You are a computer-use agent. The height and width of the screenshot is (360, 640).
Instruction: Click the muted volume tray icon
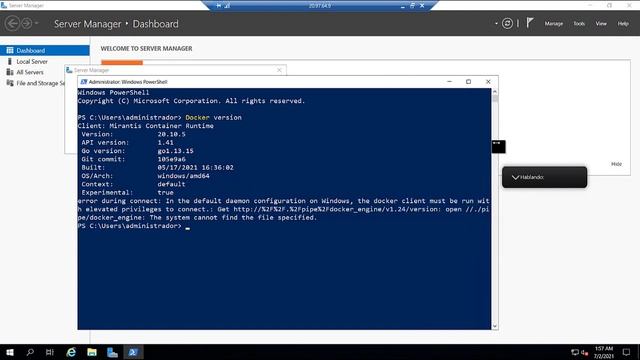pyautogui.click(x=584, y=352)
